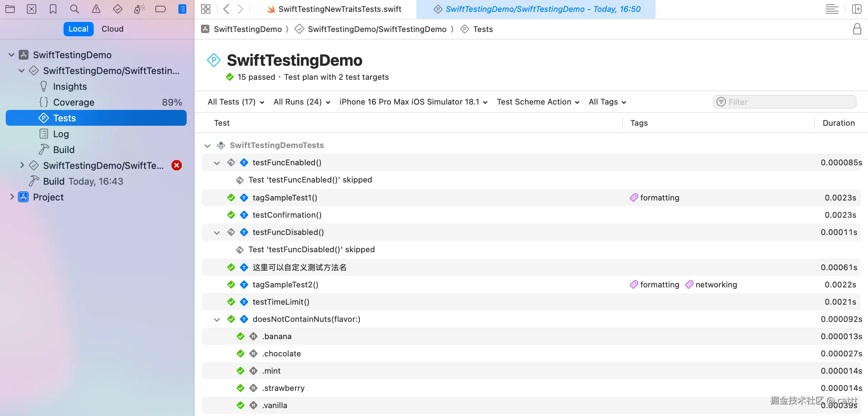
Task: Sort by the Test column header
Action: 222,123
